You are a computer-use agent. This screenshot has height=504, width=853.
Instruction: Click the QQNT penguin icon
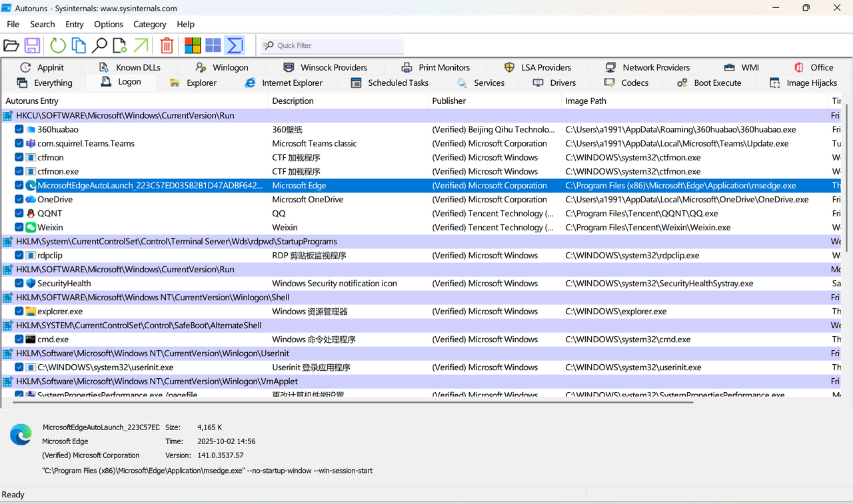click(x=31, y=214)
